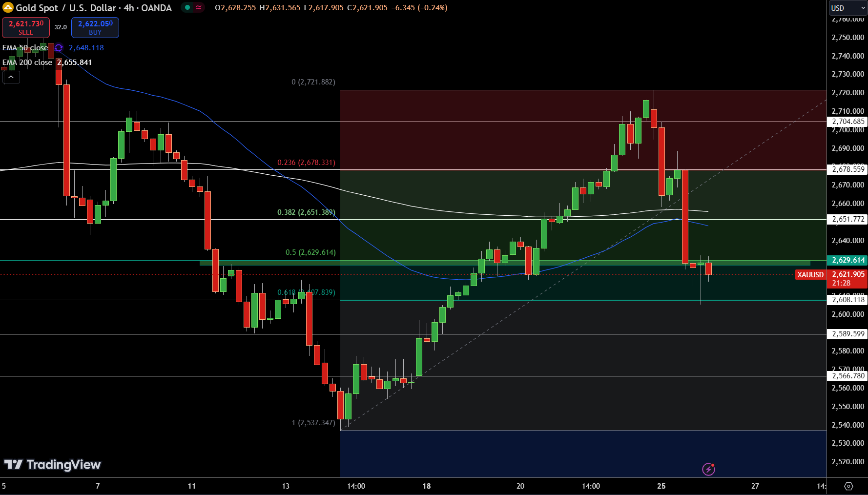The height and width of the screenshot is (495, 868).
Task: Click the 2,566.780 price axis label
Action: click(x=848, y=376)
